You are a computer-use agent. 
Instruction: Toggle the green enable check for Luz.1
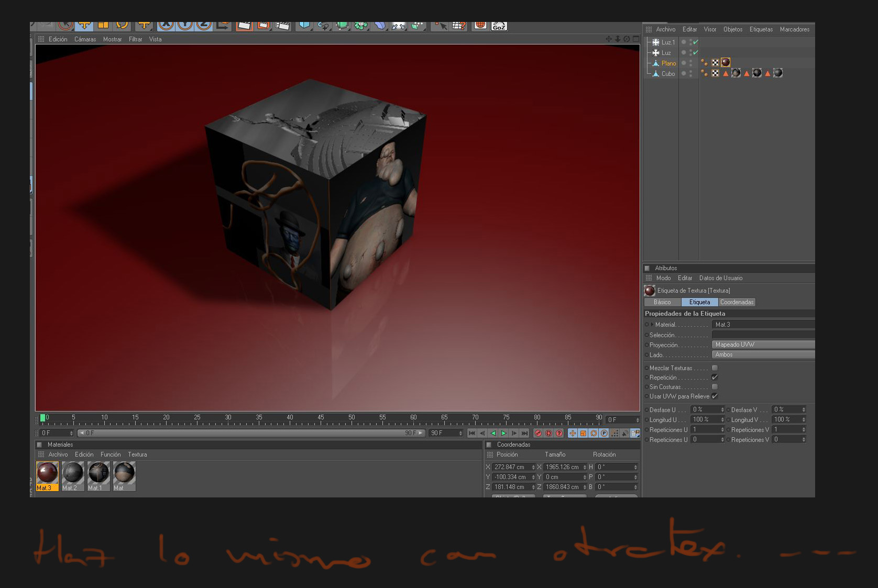pyautogui.click(x=696, y=42)
